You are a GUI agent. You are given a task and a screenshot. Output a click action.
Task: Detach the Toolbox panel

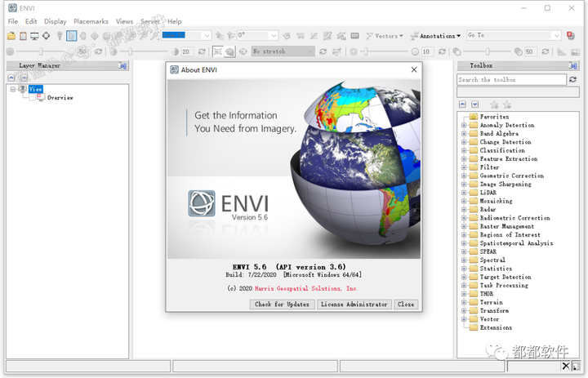coord(572,65)
